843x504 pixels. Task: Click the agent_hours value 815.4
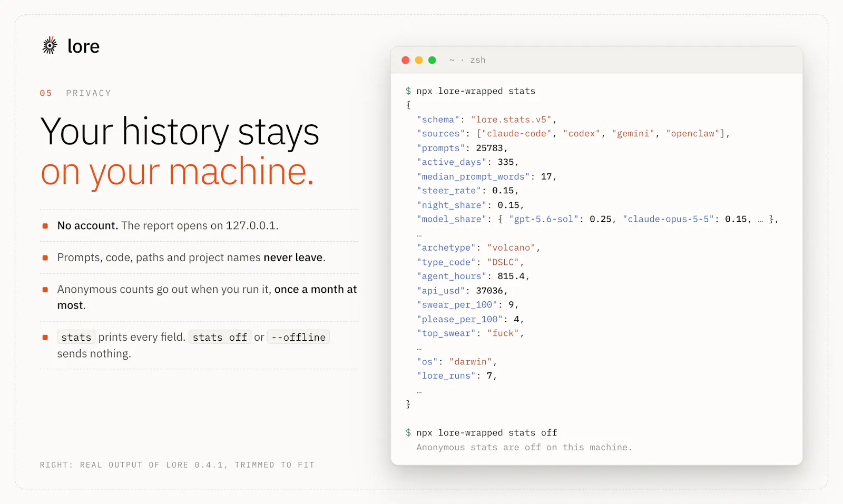click(x=511, y=276)
